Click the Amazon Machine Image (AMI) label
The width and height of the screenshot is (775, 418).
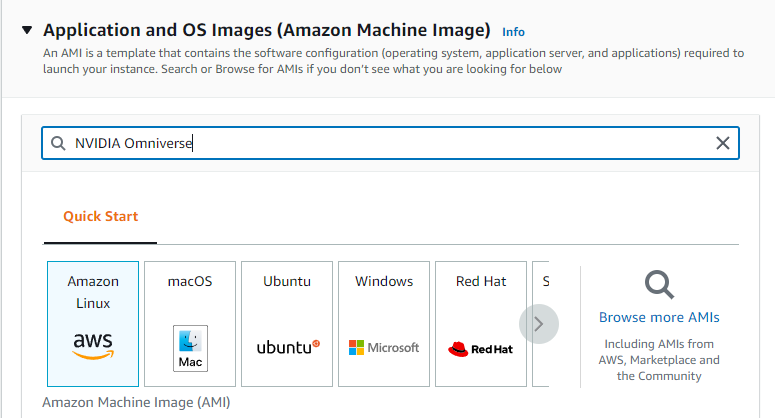tap(136, 403)
